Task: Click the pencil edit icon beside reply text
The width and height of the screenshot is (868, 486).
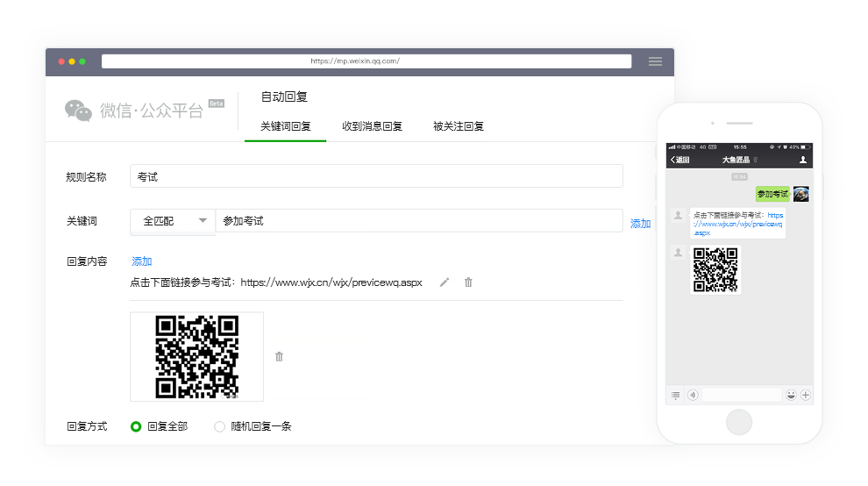Action: pos(445,282)
